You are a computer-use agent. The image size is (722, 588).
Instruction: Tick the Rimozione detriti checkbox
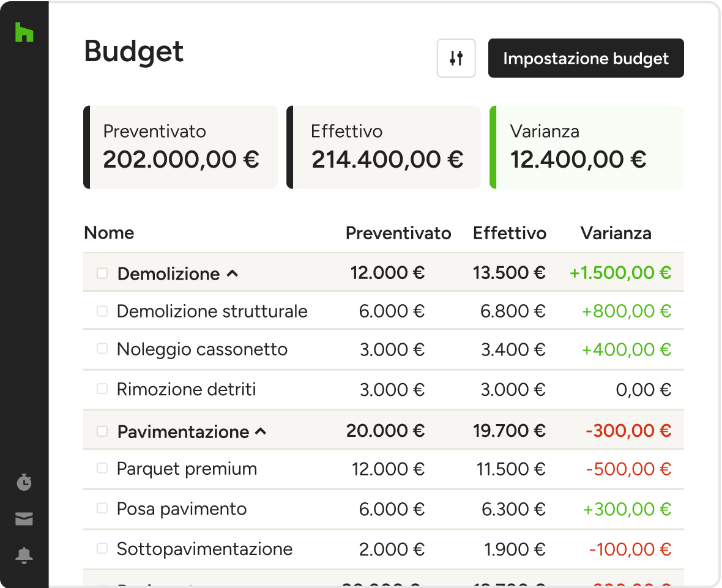(102, 389)
